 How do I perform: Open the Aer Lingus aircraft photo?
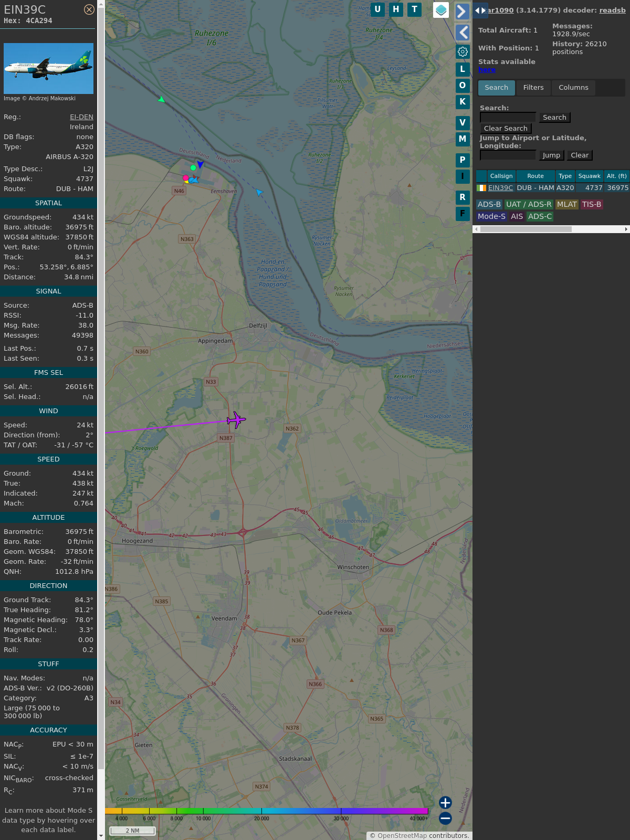pos(48,69)
